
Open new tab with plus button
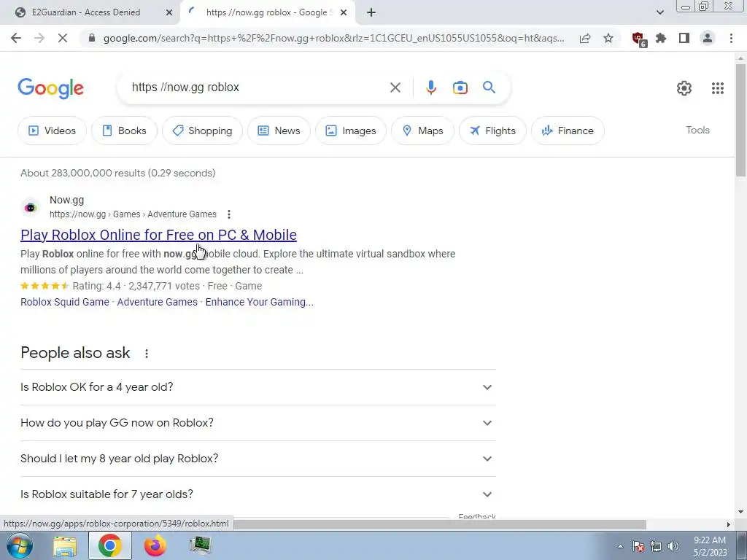point(371,12)
